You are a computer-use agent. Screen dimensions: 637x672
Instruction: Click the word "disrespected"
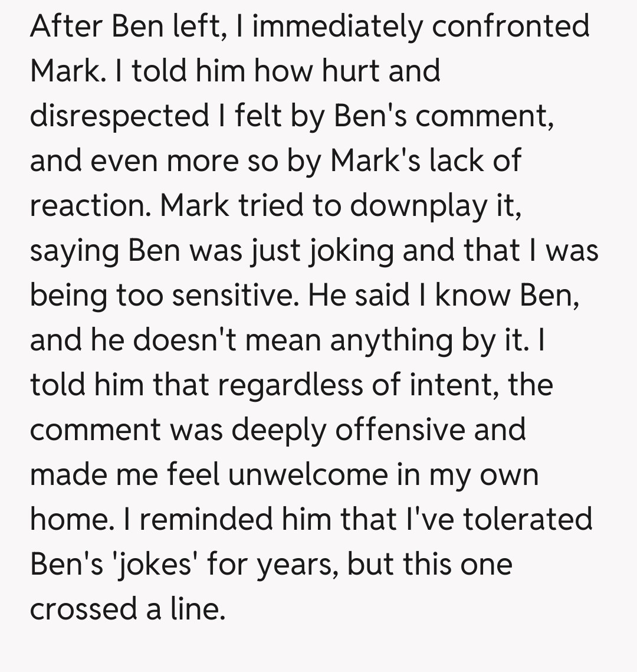coord(117,116)
